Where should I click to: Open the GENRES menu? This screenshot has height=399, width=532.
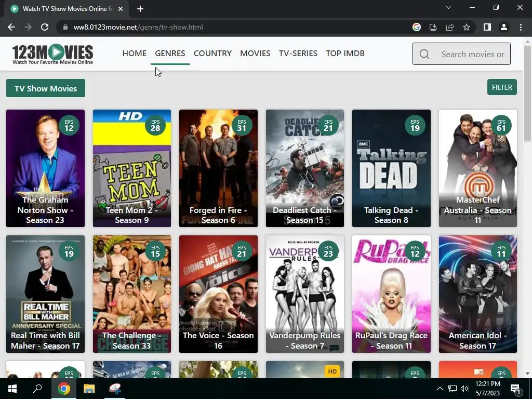(x=170, y=54)
